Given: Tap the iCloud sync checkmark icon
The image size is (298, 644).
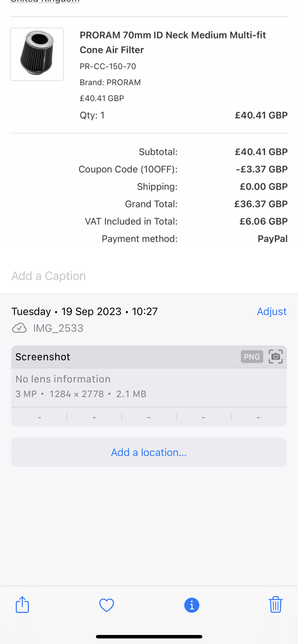Looking at the screenshot, I should click(x=19, y=328).
